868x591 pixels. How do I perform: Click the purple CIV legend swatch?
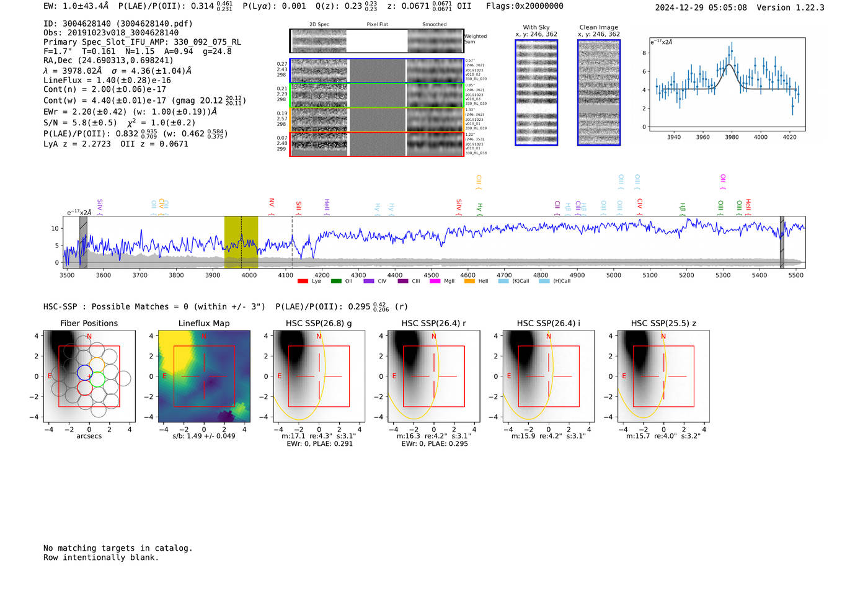point(369,281)
